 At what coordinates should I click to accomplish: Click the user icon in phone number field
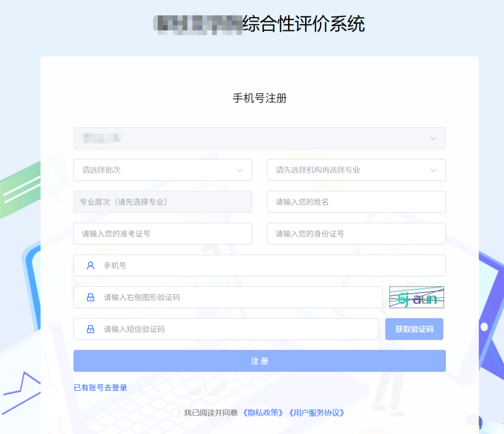(90, 265)
